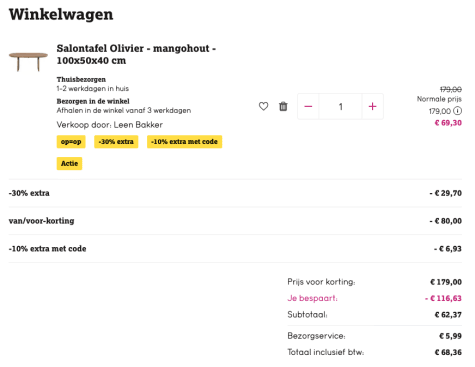This screenshot has width=475, height=367.
Task: Select the discount amount - € 29,70
Action: click(446, 193)
